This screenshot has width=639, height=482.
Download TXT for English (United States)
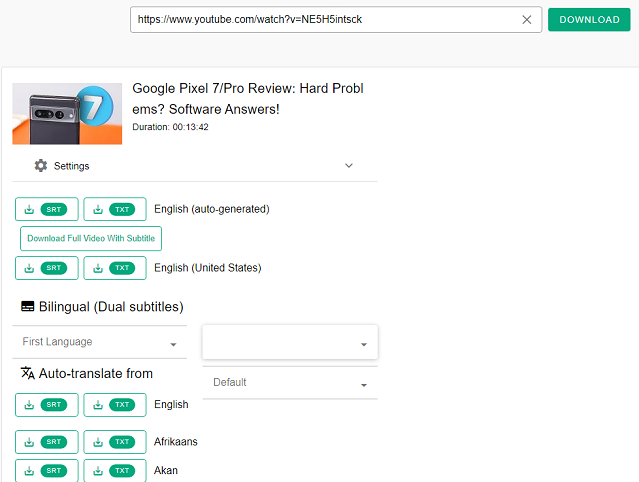coord(115,268)
